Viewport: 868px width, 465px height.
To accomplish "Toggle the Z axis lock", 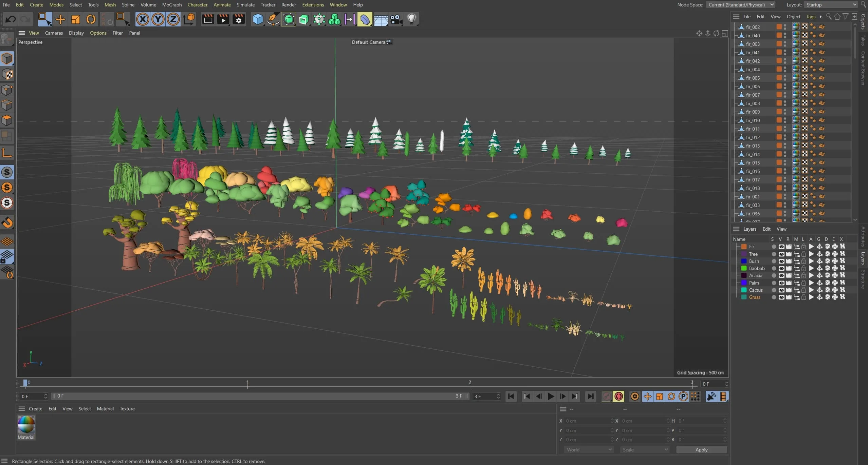I will (173, 19).
